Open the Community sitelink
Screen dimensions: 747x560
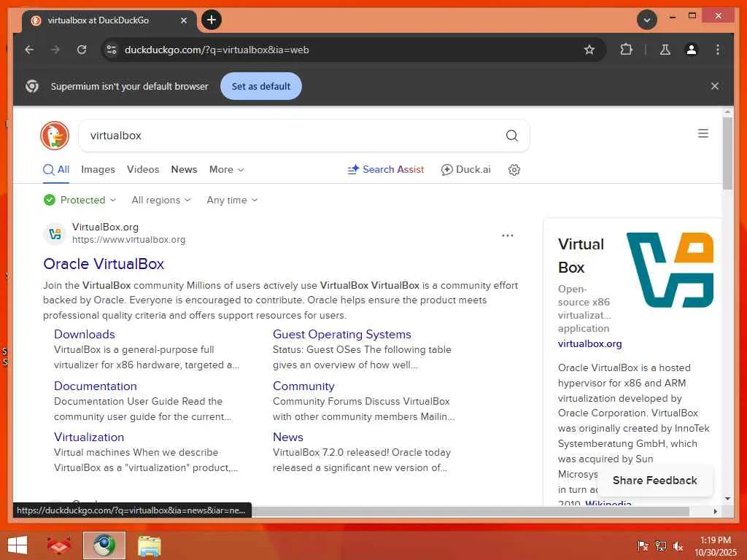coord(303,386)
